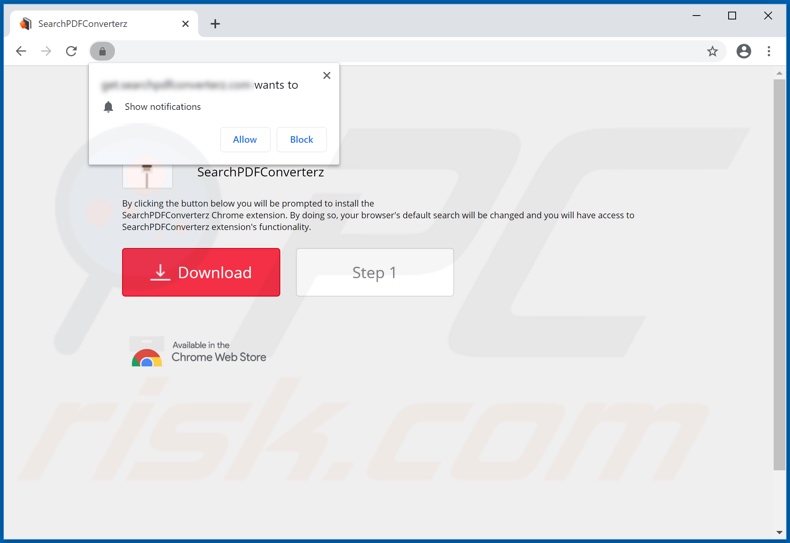The width and height of the screenshot is (790, 543).
Task: Click the scrollbar down arrow
Action: [x=779, y=533]
